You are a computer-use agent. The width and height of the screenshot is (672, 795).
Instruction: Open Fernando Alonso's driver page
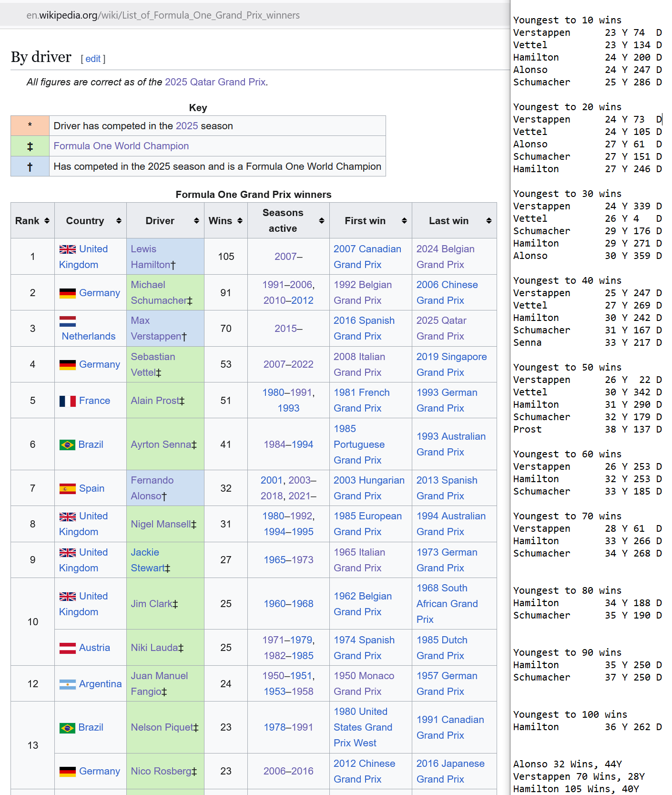tap(152, 488)
